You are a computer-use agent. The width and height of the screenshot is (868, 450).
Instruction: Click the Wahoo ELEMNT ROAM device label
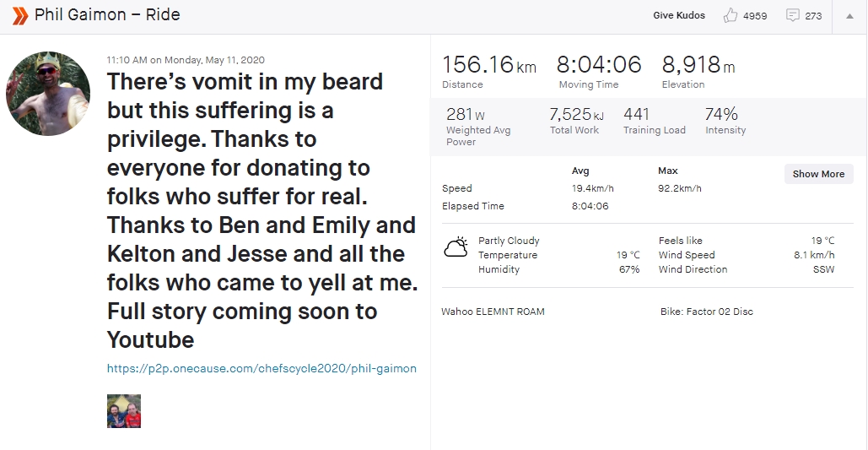coord(493,312)
